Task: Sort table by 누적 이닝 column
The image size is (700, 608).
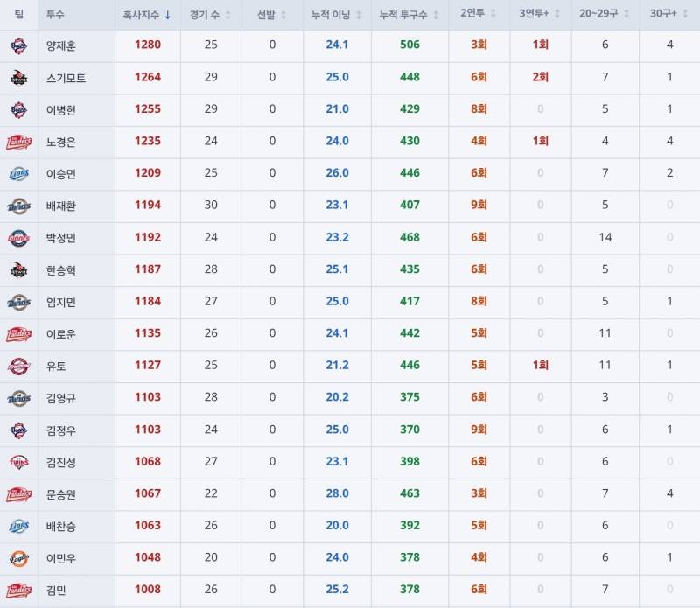Action: click(x=336, y=15)
